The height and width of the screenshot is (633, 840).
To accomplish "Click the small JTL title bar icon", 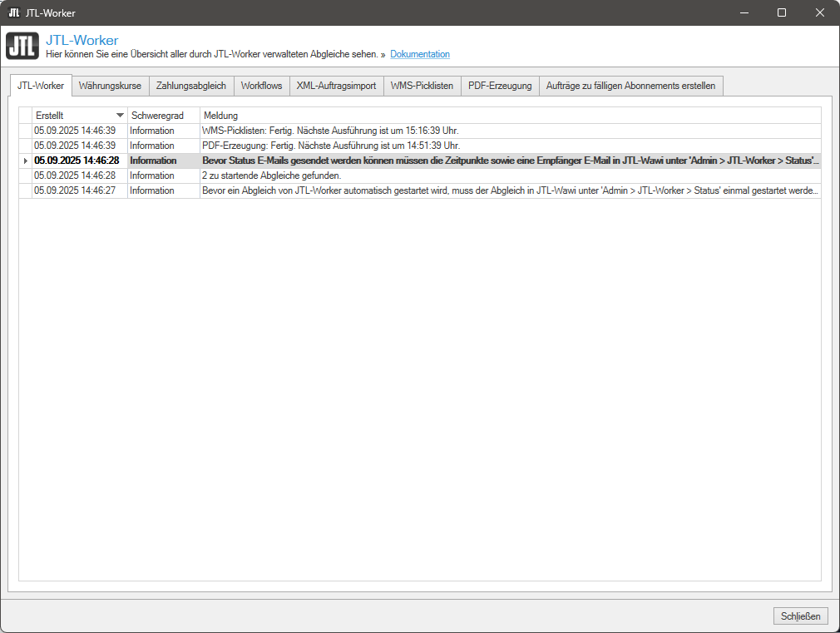I will [x=13, y=12].
